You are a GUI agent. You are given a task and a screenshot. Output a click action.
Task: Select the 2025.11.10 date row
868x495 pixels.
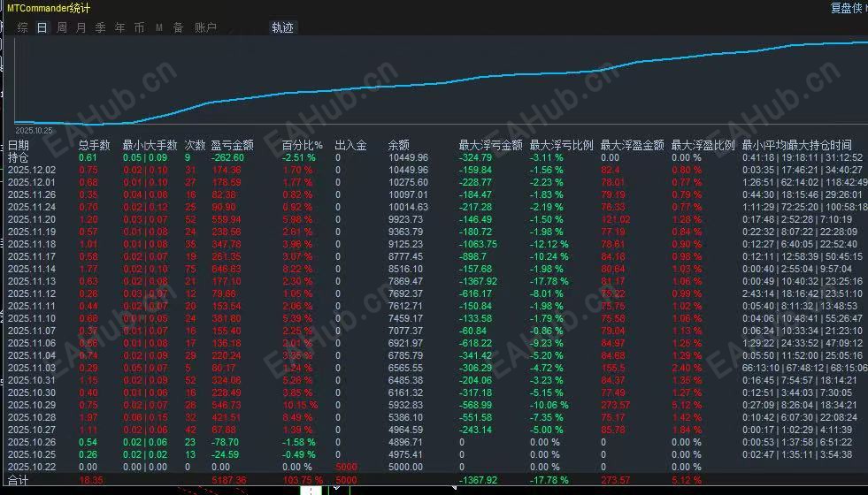click(x=434, y=318)
